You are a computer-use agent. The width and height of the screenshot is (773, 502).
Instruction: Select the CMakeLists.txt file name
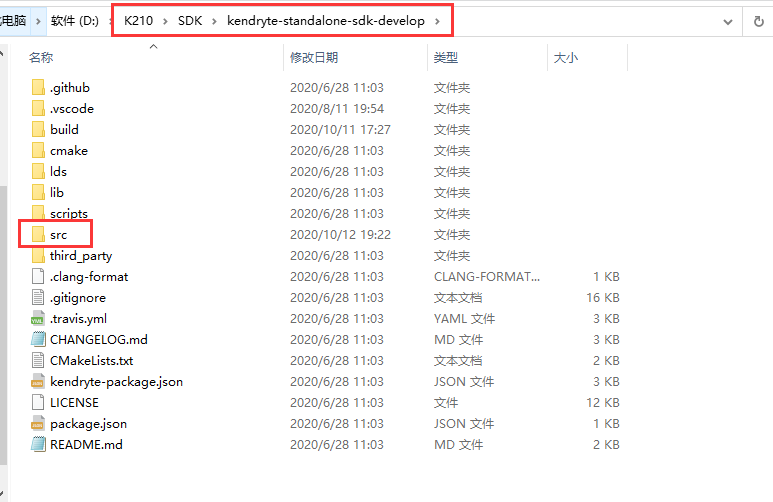pos(92,360)
